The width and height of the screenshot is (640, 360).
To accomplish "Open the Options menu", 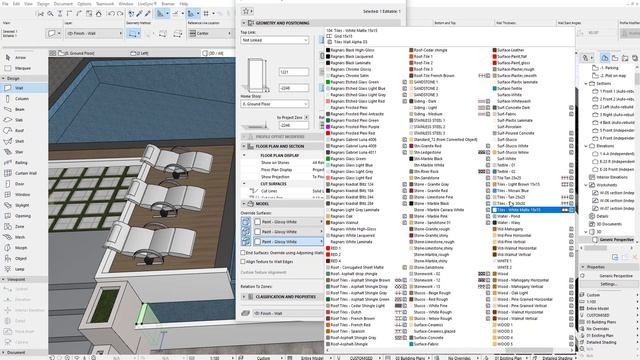I will tap(84, 4).
